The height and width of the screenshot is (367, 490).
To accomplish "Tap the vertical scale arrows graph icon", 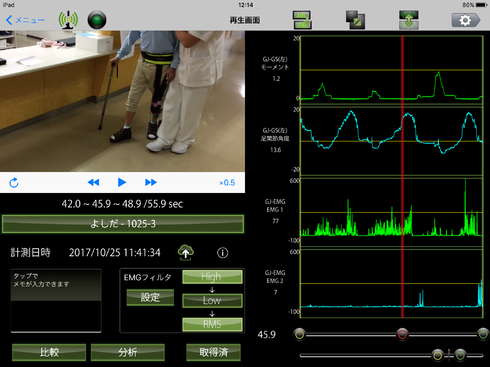I will (409, 20).
